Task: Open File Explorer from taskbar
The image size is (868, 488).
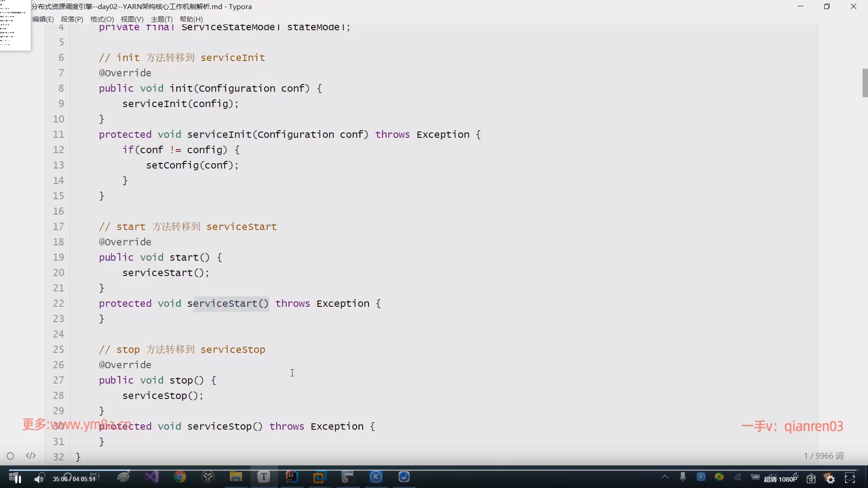Action: tap(236, 477)
